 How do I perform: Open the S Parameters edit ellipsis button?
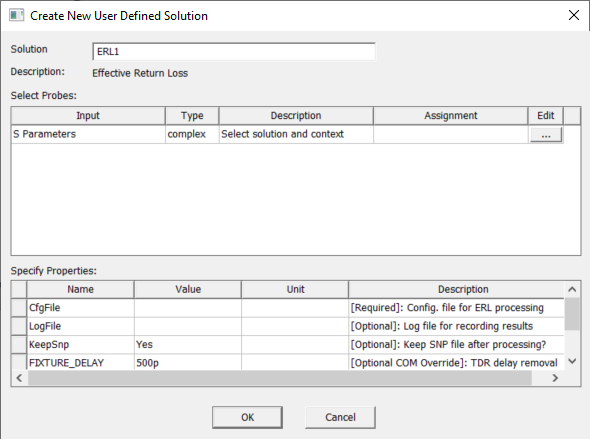546,135
